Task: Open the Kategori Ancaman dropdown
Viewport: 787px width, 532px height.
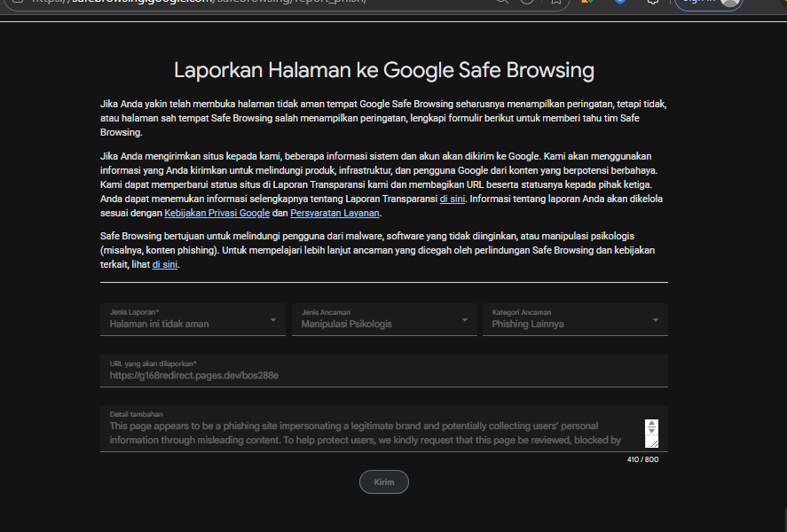Action: click(x=575, y=319)
